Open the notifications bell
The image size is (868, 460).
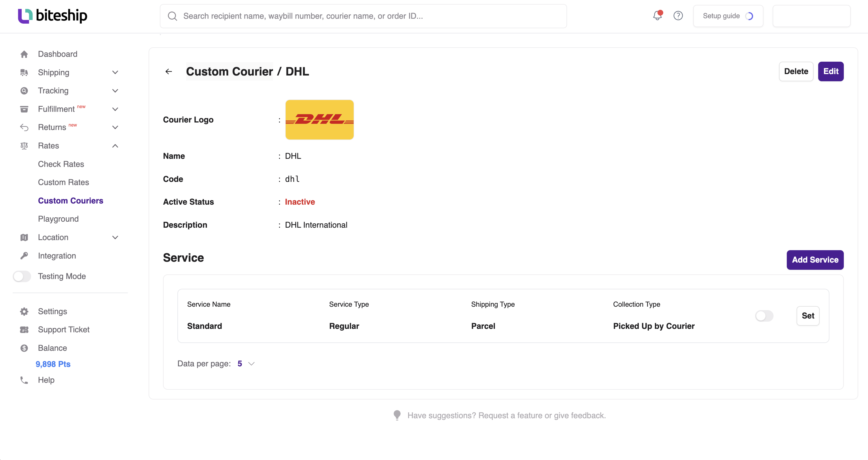(x=657, y=16)
